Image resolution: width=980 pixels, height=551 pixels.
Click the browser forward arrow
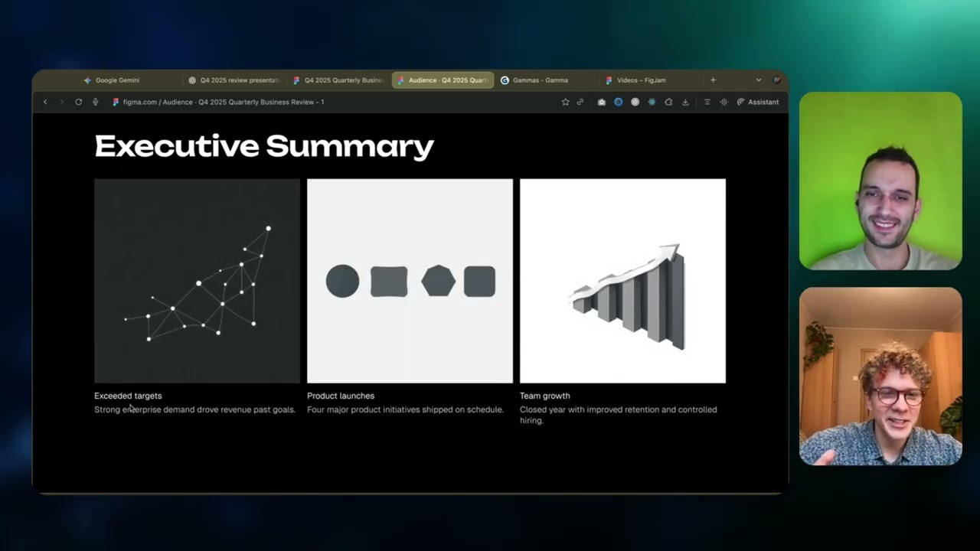[x=62, y=102]
